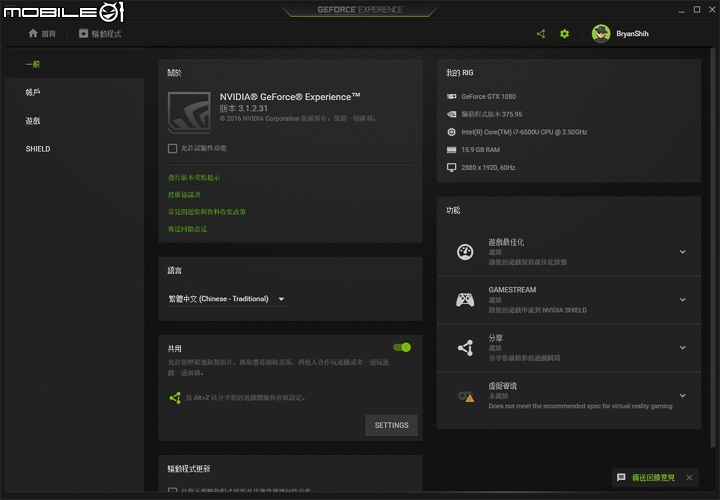The width and height of the screenshot is (720, 500).
Task: Open the send feedback link in About section
Action: 187,229
